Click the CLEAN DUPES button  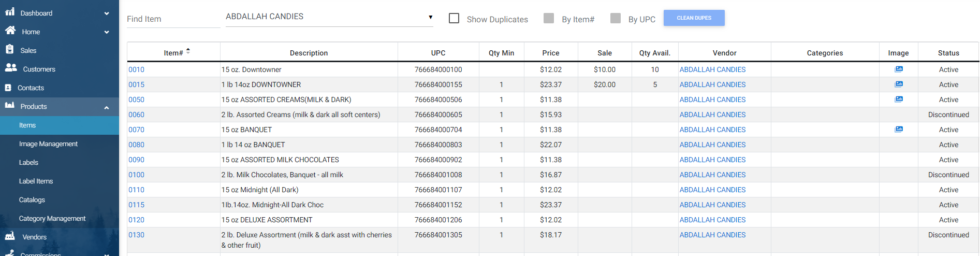pyautogui.click(x=694, y=18)
